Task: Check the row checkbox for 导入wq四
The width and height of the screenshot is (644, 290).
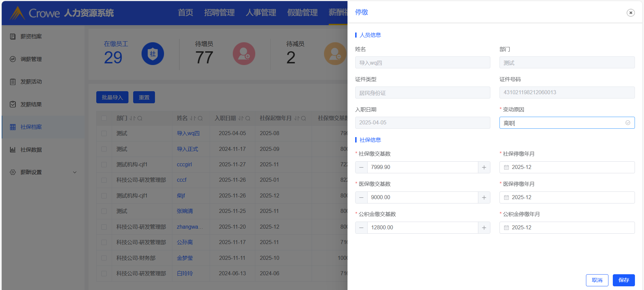Action: [x=104, y=133]
